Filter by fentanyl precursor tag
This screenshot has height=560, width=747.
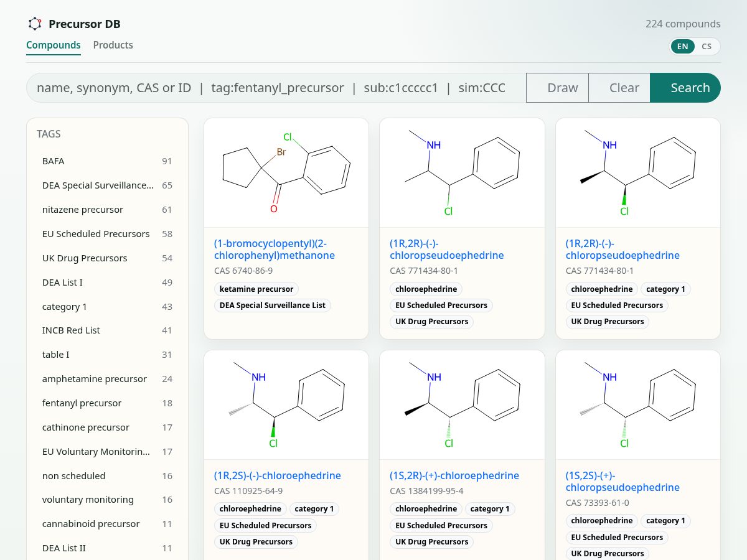pyautogui.click(x=107, y=403)
